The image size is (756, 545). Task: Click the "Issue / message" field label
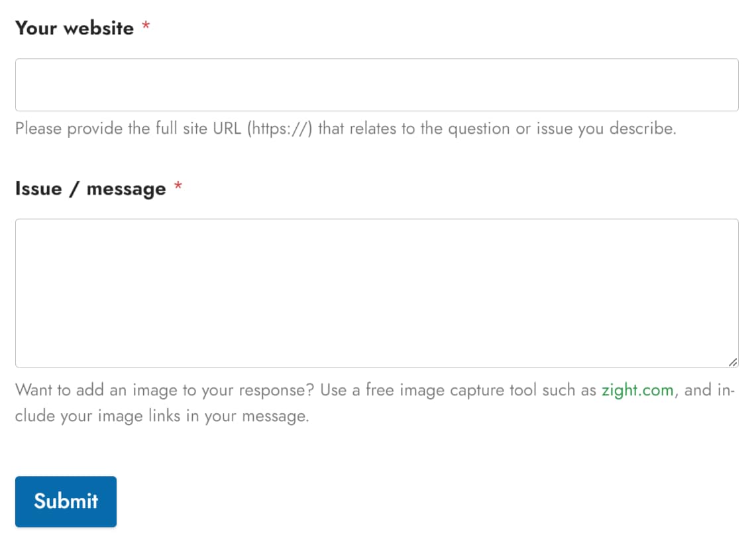click(90, 189)
